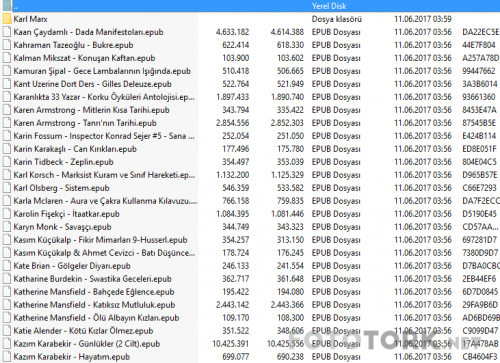
Task: Select 'Katherine Mansfield - Ölü Albayın Kızları.epub' name
Action: click(96, 318)
